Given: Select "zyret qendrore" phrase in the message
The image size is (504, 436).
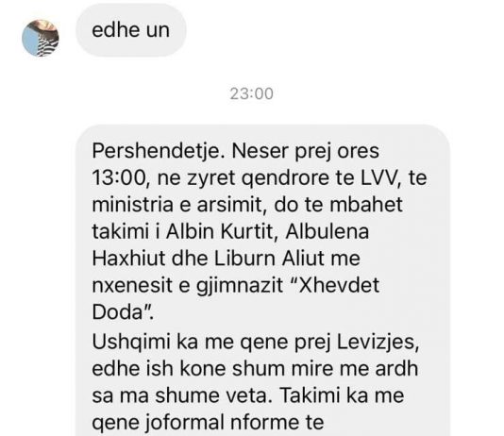Looking at the screenshot, I should pos(258,178).
